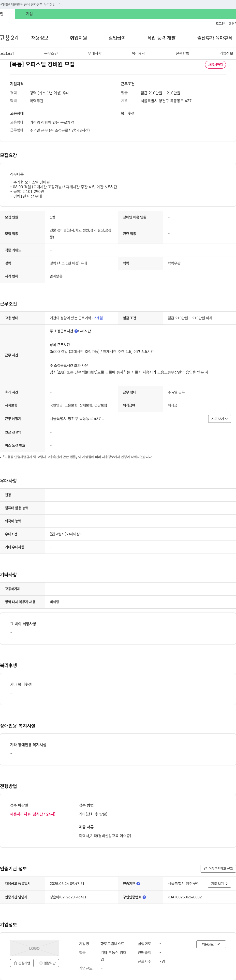Select the employee count 7명
The image size is (236, 980).
point(162,961)
